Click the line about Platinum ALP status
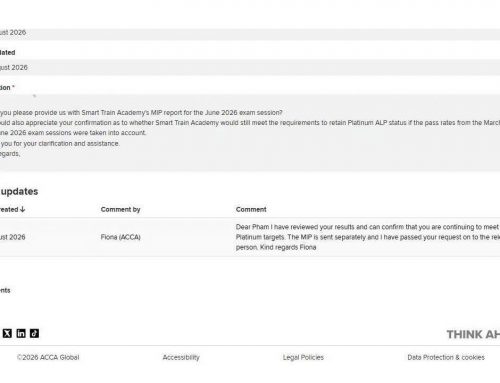 tap(250, 123)
